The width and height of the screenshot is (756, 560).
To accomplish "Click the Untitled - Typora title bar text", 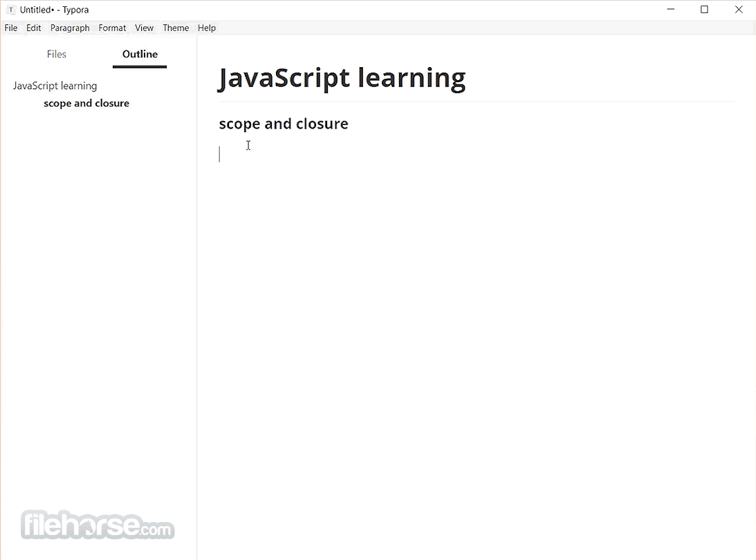I will pos(54,10).
